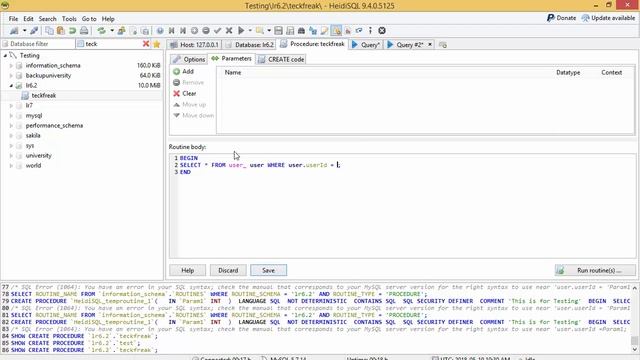This screenshot has height=360, width=640.
Task: Expand the performance_schema database node
Action: click(x=11, y=125)
